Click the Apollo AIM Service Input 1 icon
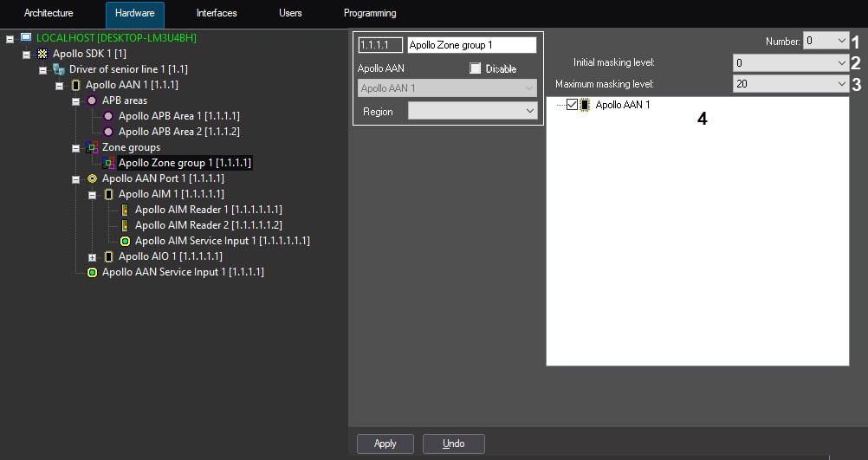868x460 pixels. point(125,241)
